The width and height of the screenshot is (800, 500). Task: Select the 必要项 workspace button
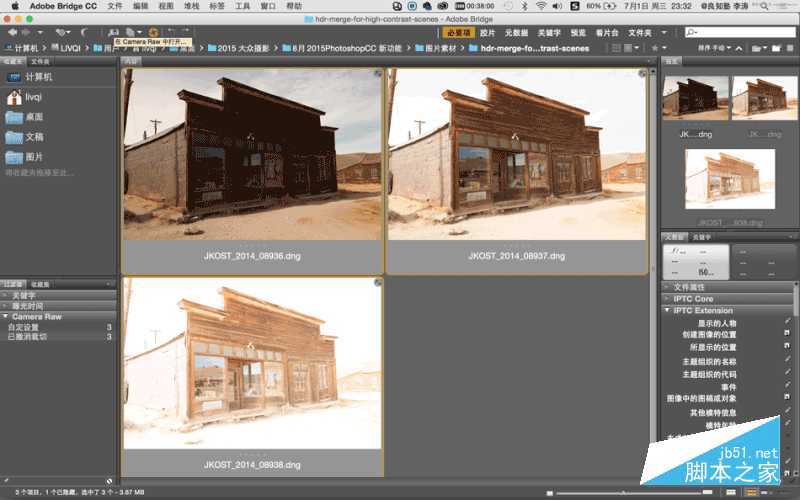[x=458, y=32]
